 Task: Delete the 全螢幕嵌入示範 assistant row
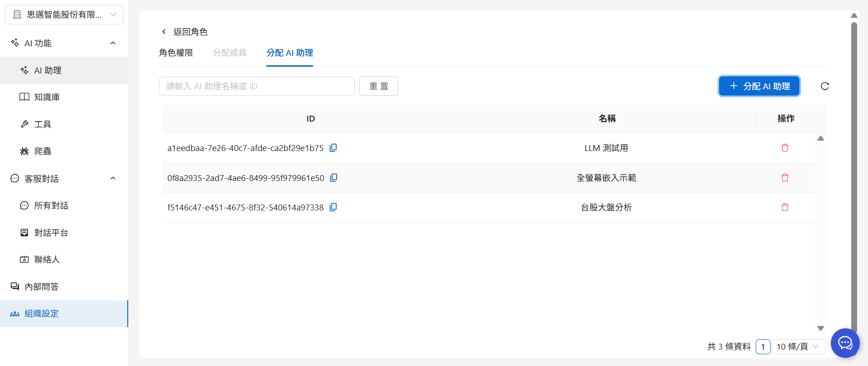(x=785, y=178)
